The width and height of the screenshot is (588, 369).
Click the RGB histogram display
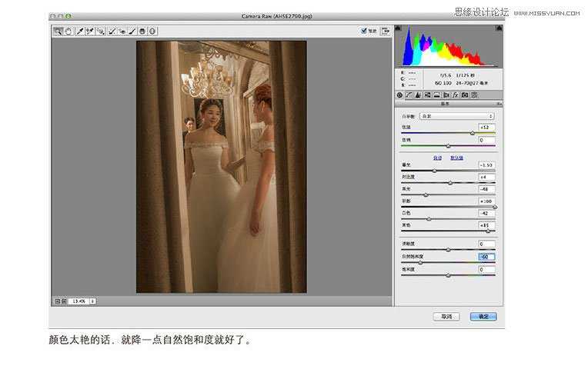tap(449, 46)
